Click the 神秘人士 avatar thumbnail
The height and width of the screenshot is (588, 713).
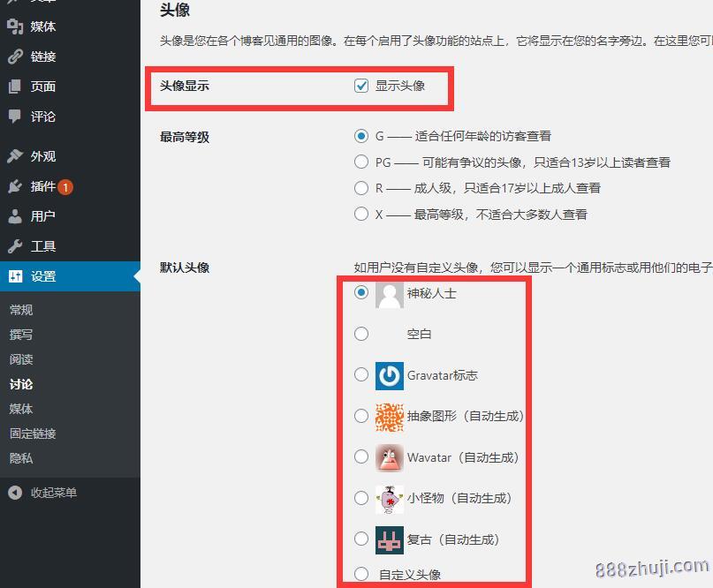[x=390, y=294]
